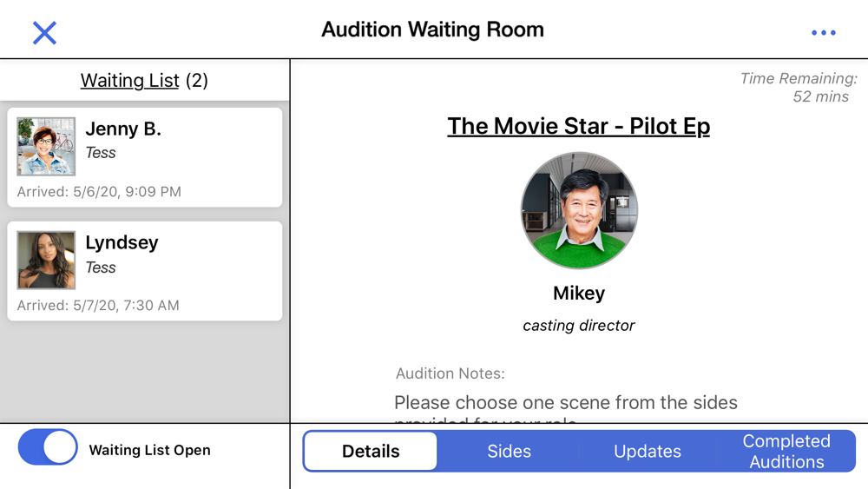Tap Jenny B.'s profile photo
This screenshot has height=489, width=868.
[46, 147]
